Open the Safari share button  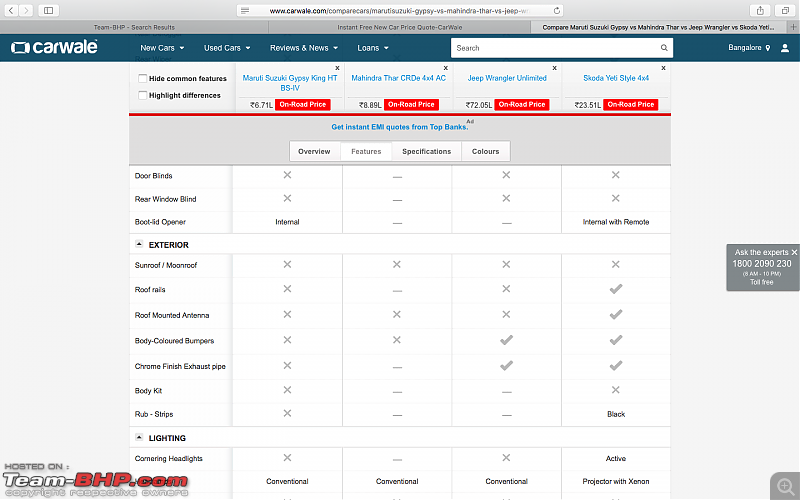coord(760,10)
